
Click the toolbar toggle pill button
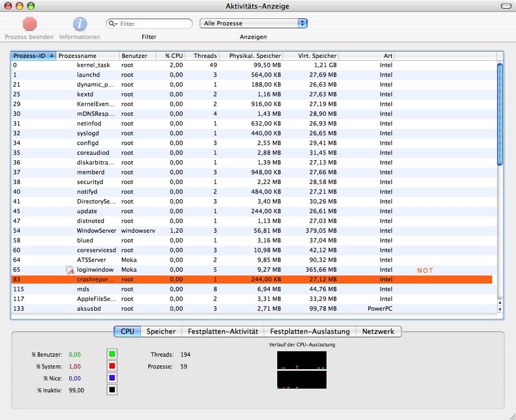tap(506, 6)
